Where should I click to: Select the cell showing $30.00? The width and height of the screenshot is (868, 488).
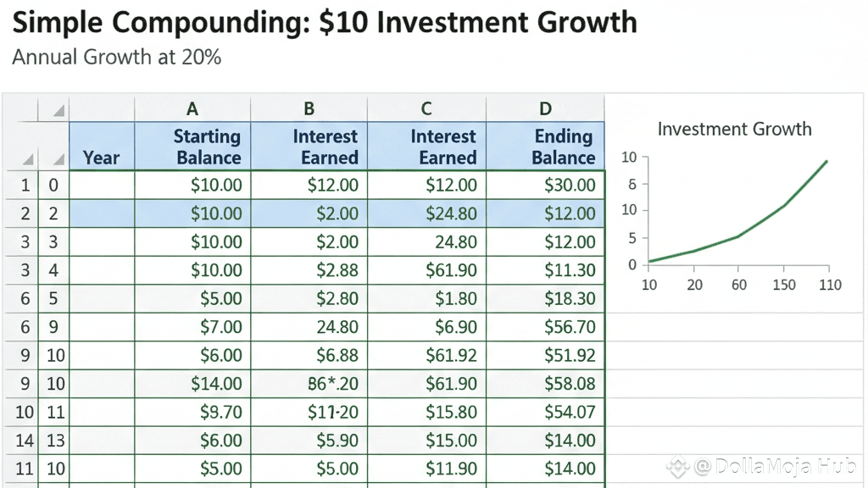[x=545, y=185]
